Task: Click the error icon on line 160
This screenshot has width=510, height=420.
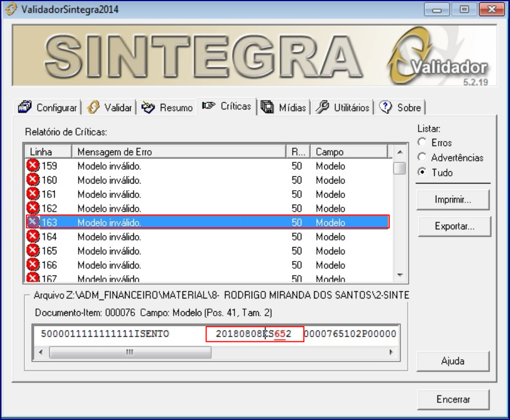Action: [x=33, y=180]
